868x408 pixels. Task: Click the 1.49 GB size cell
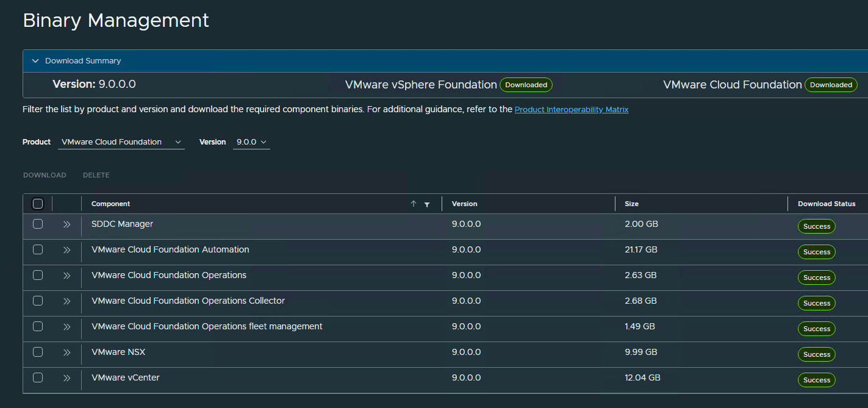640,326
